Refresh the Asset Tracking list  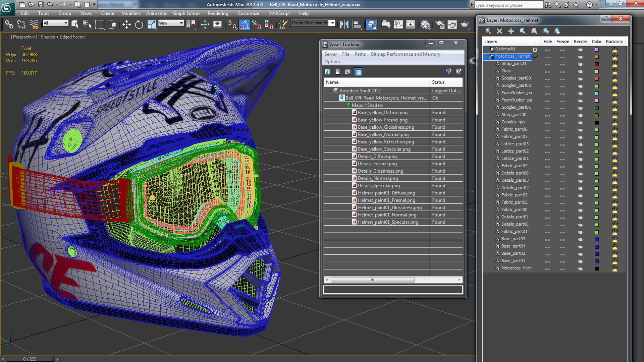coord(327,72)
